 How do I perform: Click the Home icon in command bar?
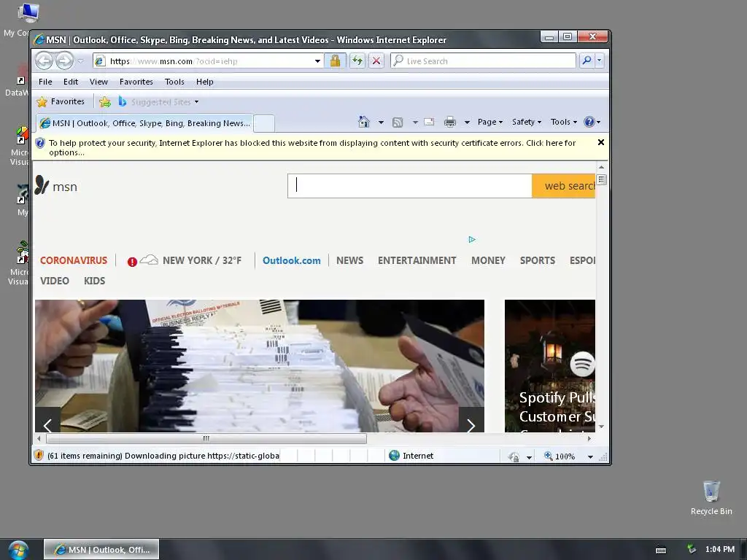(364, 122)
